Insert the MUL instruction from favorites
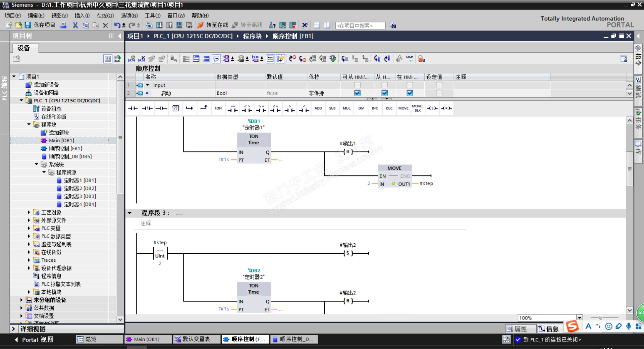Image resolution: width=644 pixels, height=349 pixels. (x=346, y=108)
